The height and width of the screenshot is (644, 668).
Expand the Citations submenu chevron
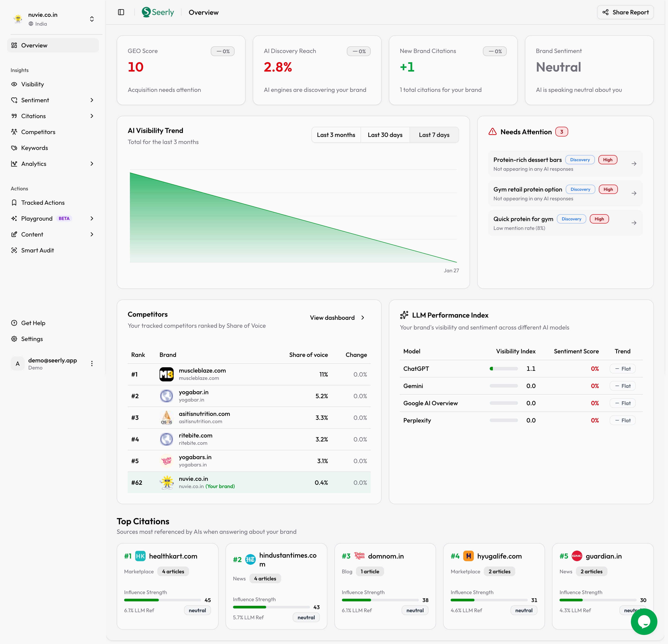pyautogui.click(x=92, y=116)
